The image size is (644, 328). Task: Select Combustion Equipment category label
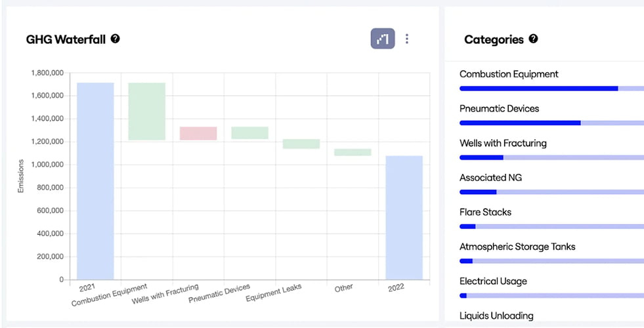(x=509, y=74)
